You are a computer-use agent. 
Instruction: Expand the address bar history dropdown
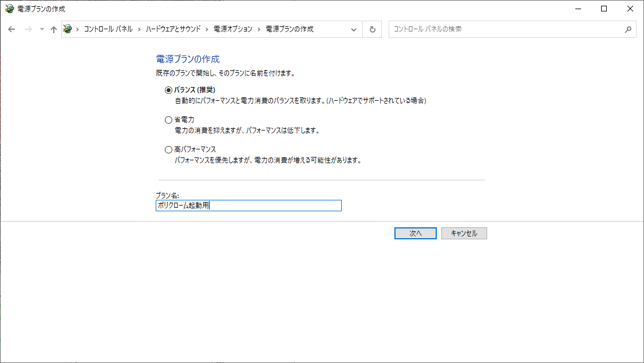(354, 29)
